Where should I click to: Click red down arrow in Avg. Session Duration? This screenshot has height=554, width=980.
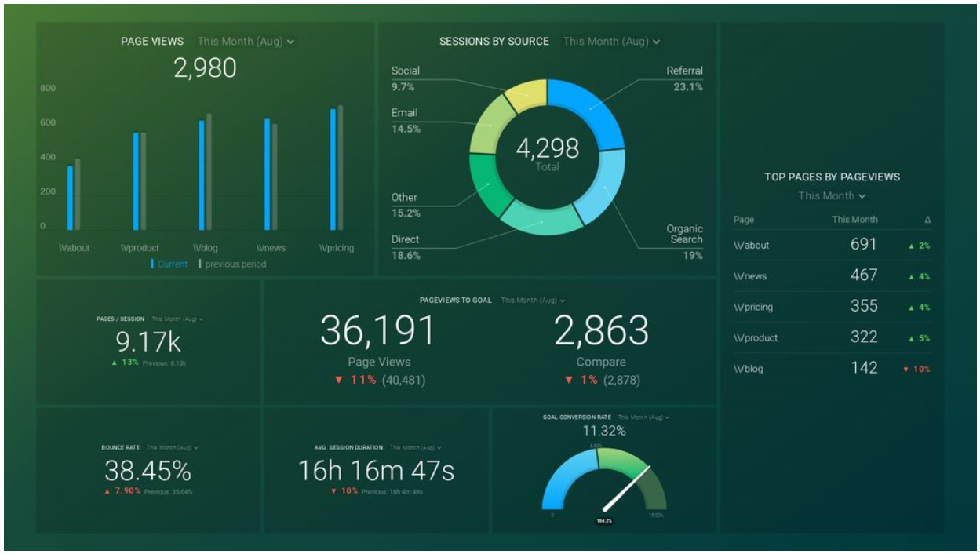(x=333, y=491)
